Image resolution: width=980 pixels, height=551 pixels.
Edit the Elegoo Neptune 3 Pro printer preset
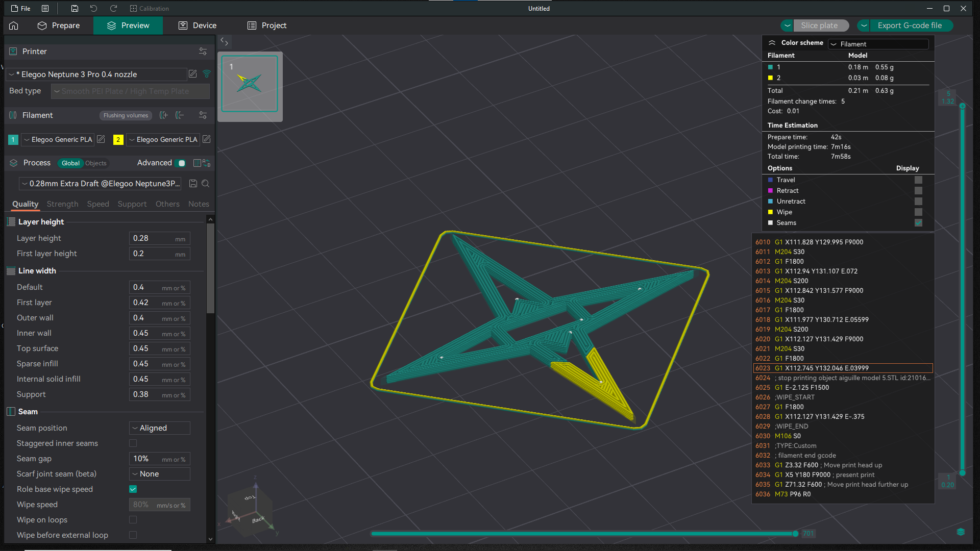pos(192,74)
